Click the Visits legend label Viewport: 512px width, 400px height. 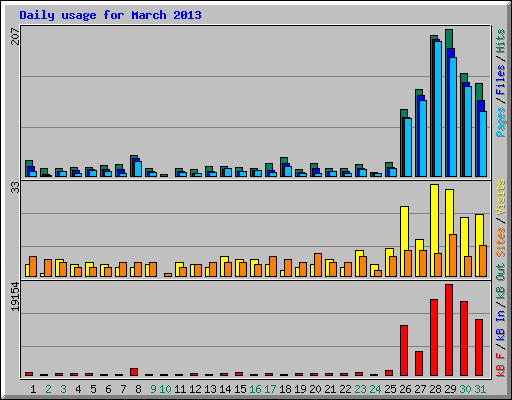coord(500,197)
